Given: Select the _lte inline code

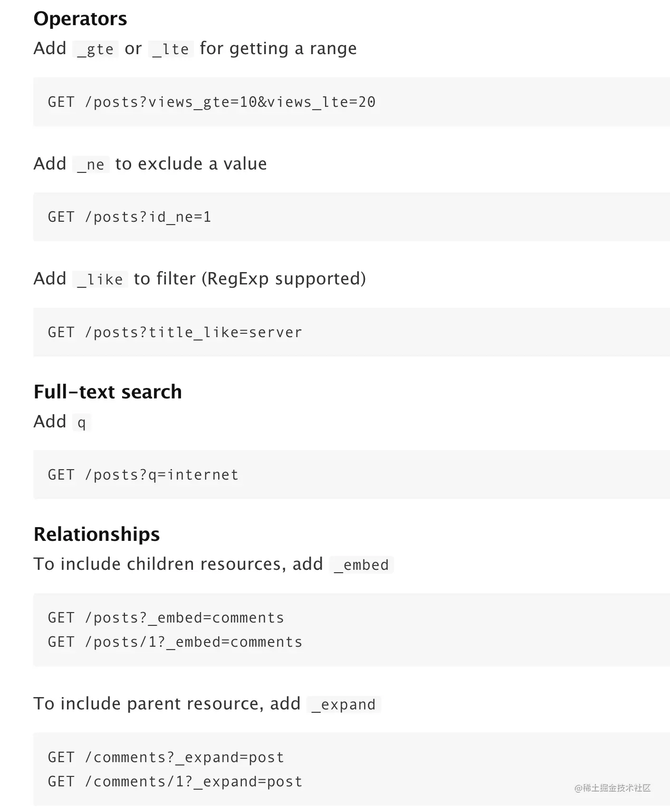Looking at the screenshot, I should point(171,49).
